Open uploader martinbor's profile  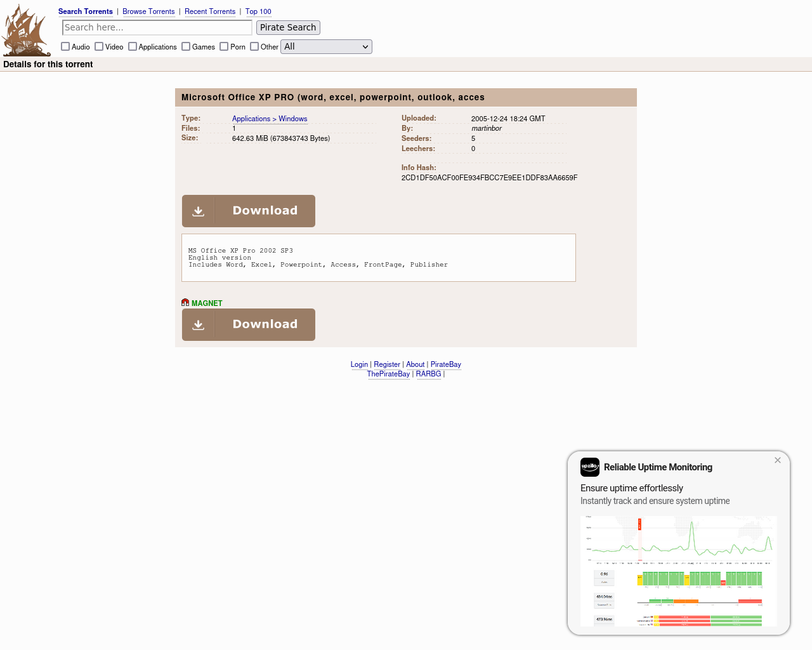click(x=487, y=128)
